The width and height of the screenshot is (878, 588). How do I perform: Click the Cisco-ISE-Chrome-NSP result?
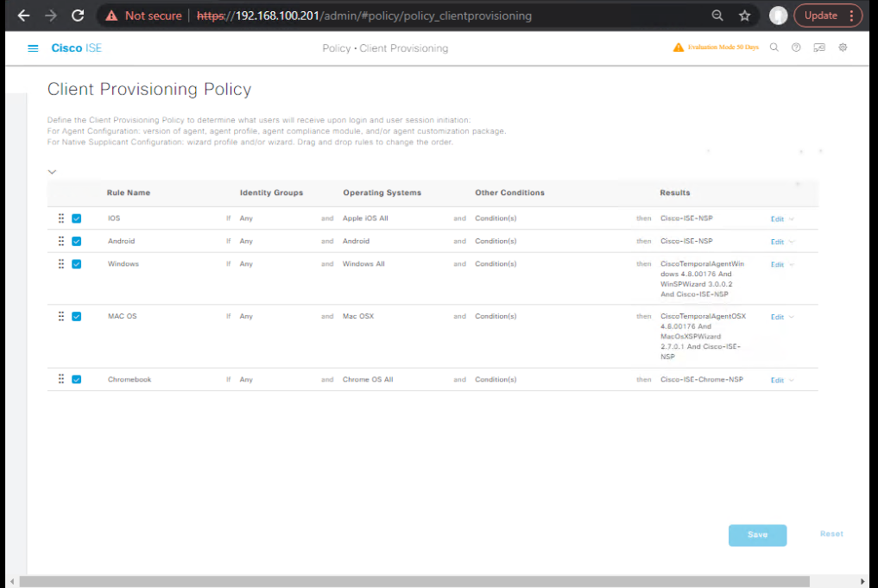coord(702,380)
